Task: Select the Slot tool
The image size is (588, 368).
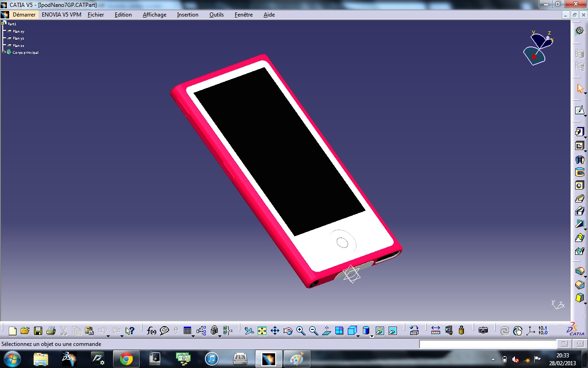Action: [x=579, y=212]
